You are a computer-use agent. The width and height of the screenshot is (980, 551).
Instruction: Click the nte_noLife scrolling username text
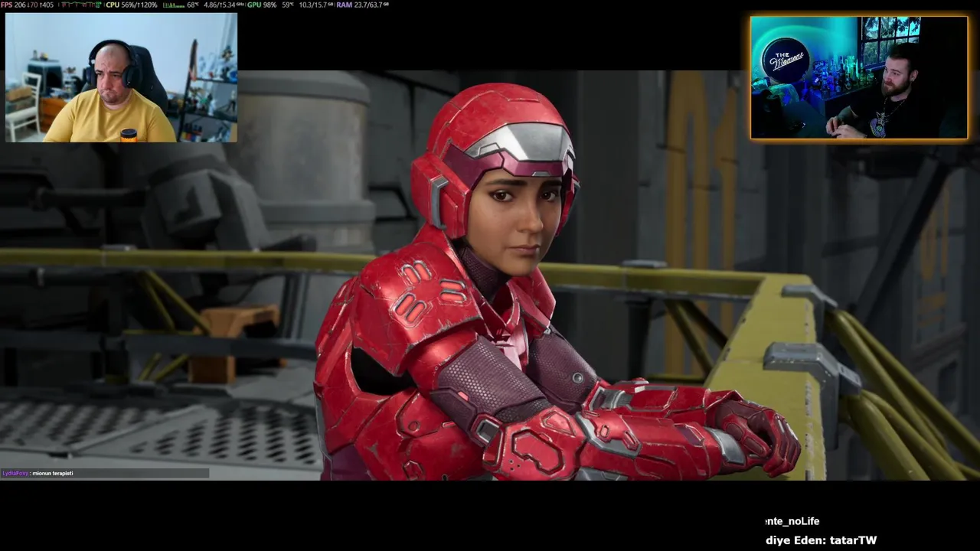click(x=792, y=521)
